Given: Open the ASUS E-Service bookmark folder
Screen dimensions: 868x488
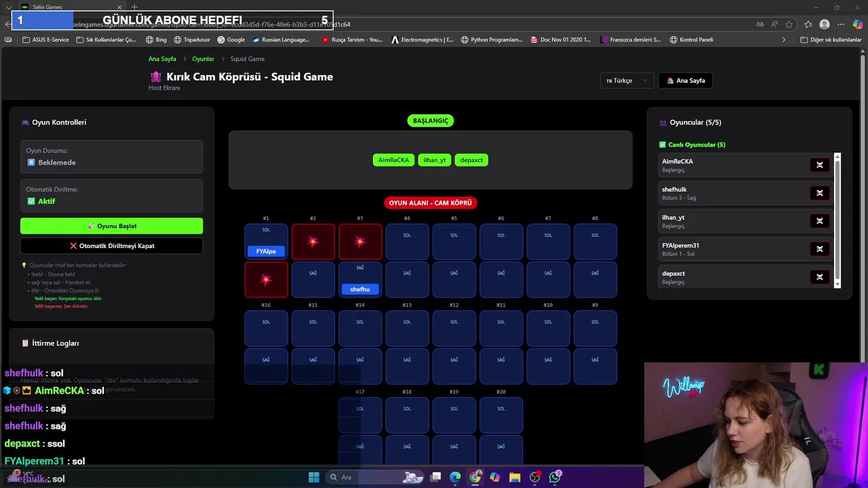Looking at the screenshot, I should click(x=45, y=40).
